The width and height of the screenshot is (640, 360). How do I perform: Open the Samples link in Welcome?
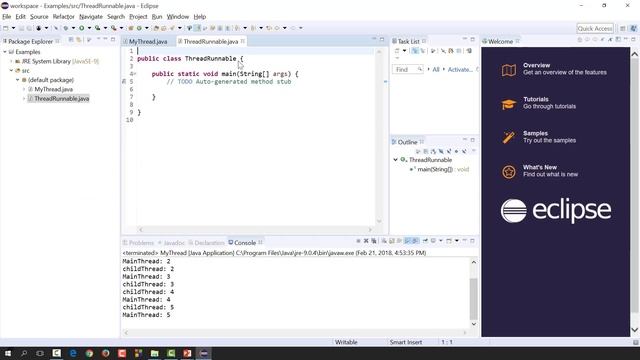(x=536, y=133)
